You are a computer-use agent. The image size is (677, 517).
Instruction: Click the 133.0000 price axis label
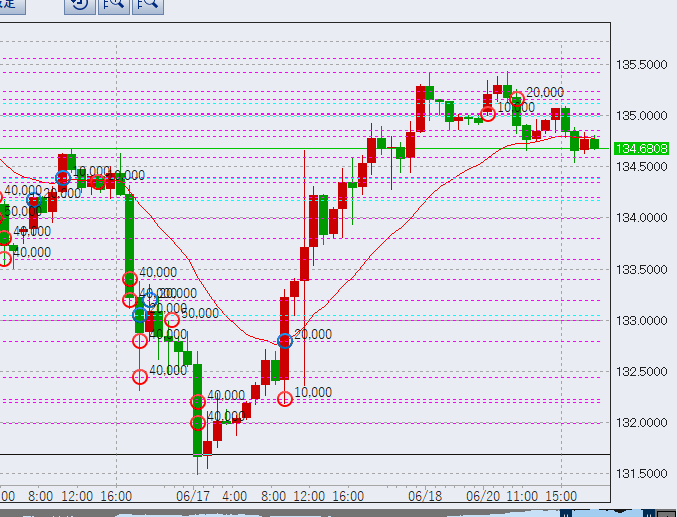coord(642,320)
